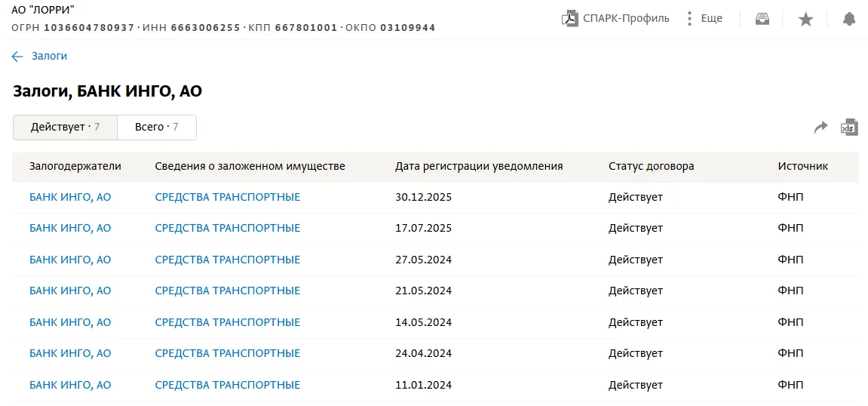Click the Источник column header
The width and height of the screenshot is (868, 406).
coord(802,166)
